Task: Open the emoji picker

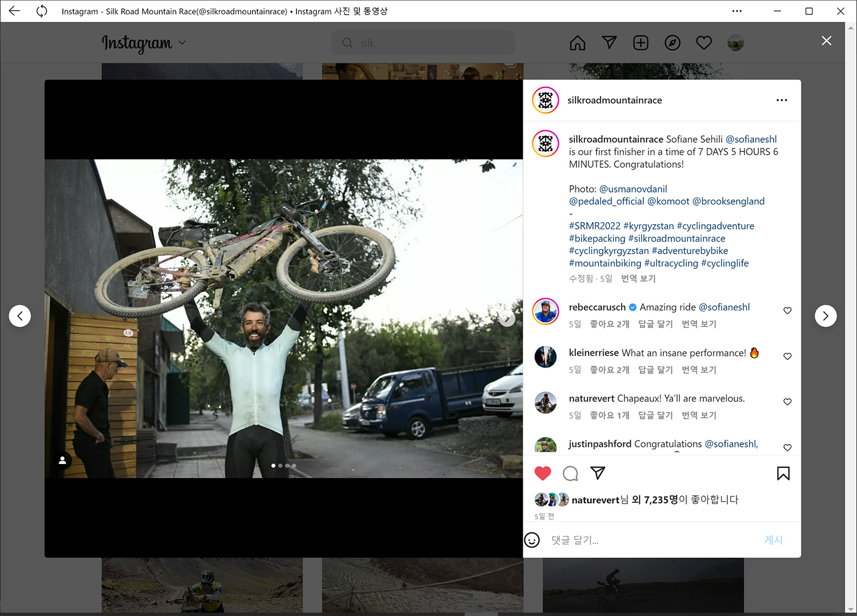Action: pos(532,540)
